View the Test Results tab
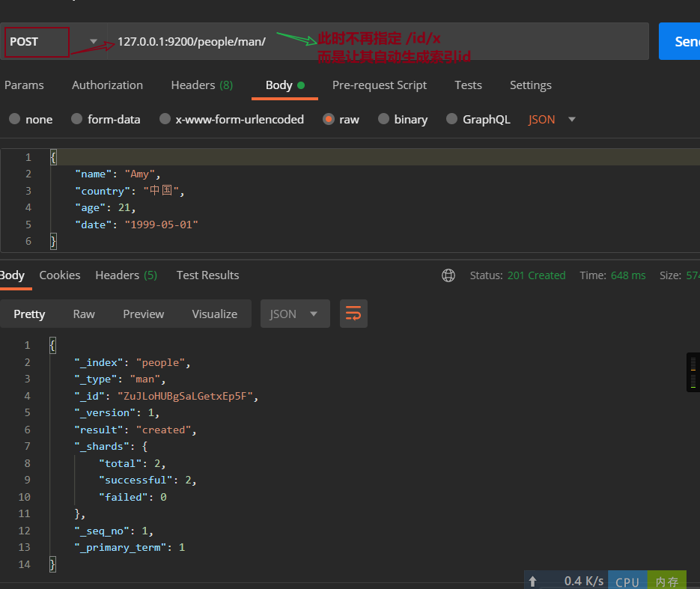The width and height of the screenshot is (700, 589). point(207,275)
